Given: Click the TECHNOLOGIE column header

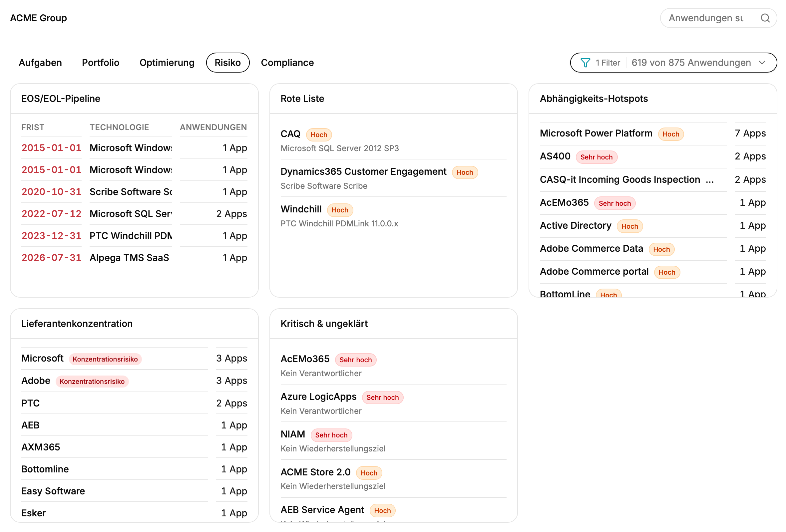Looking at the screenshot, I should (119, 128).
